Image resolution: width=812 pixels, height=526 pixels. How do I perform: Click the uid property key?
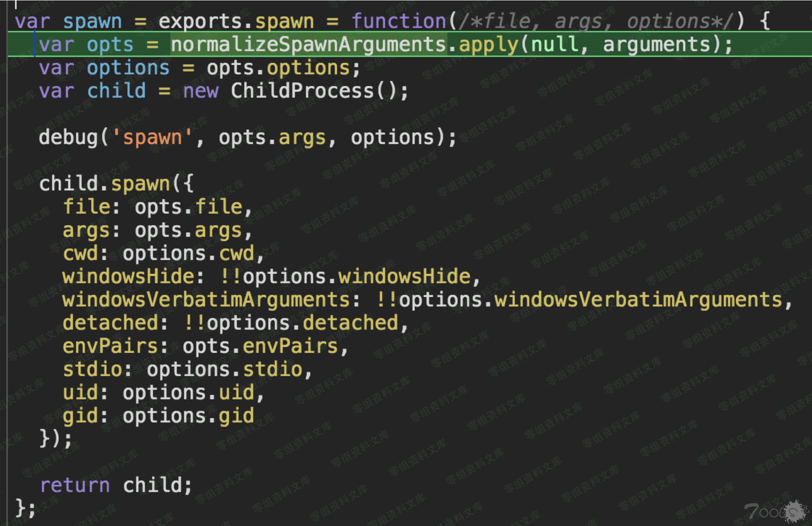tap(80, 392)
